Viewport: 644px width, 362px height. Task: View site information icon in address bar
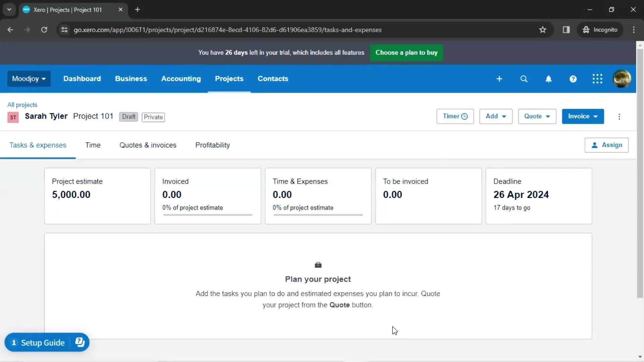pyautogui.click(x=64, y=30)
